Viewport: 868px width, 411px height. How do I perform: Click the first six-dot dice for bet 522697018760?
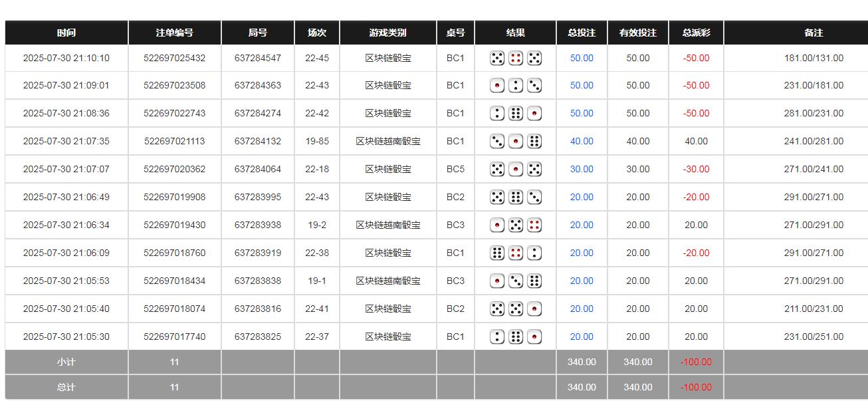(496, 253)
